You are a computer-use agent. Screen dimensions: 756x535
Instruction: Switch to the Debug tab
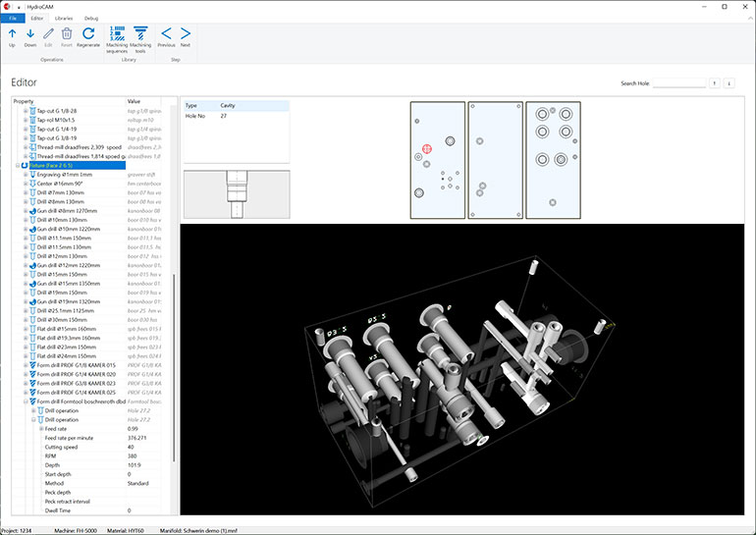91,19
